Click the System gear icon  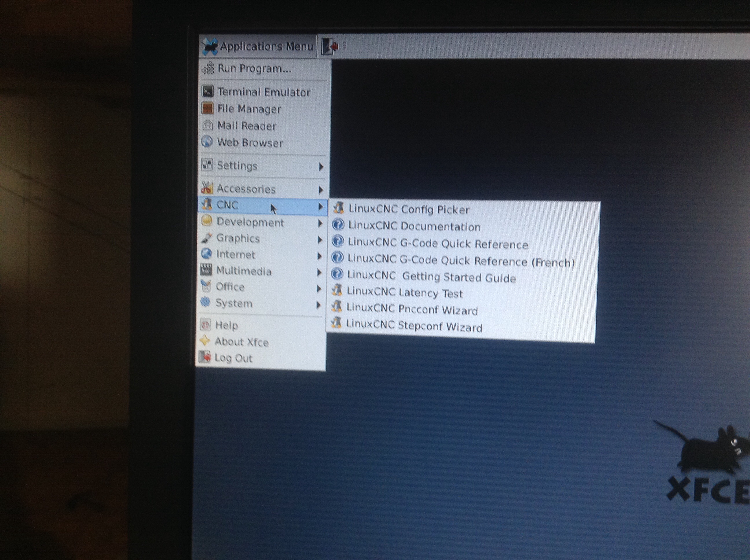(x=205, y=302)
